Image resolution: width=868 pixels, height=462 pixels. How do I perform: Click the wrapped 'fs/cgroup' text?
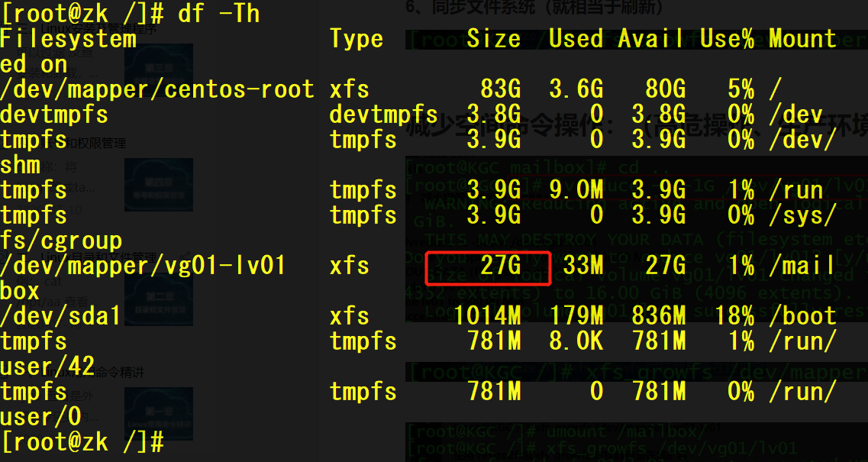[x=61, y=241]
